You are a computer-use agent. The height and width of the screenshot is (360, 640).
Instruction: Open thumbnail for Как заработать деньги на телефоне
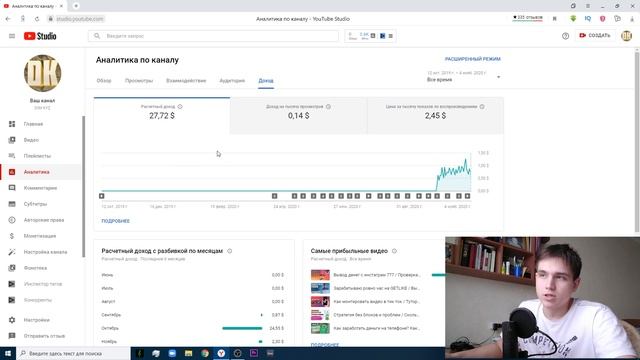point(320,328)
